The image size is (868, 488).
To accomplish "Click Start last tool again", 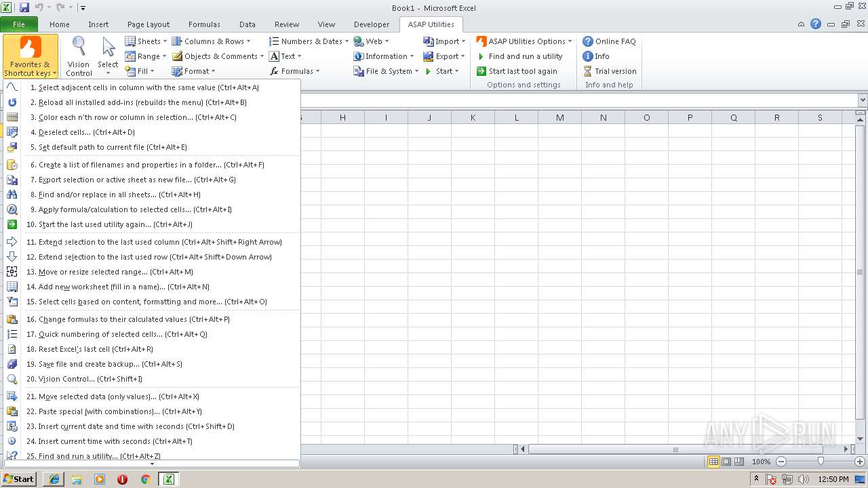I will (517, 71).
